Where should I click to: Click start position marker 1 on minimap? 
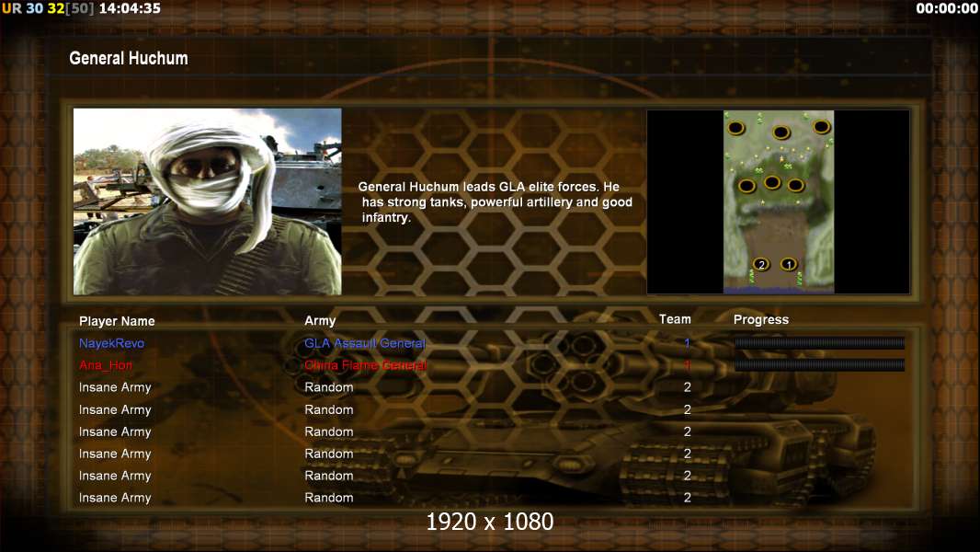point(789,264)
